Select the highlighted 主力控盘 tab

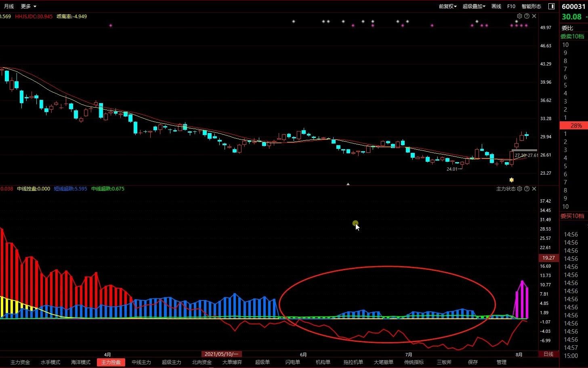tap(111, 362)
